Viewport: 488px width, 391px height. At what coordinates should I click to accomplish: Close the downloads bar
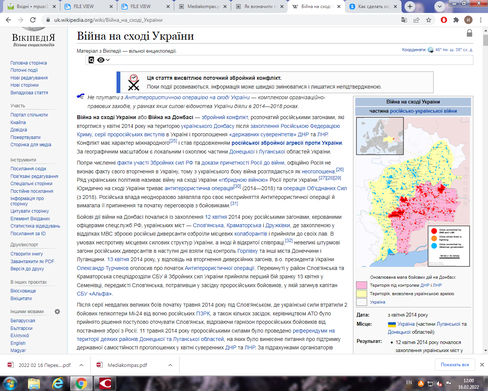pos(482,365)
